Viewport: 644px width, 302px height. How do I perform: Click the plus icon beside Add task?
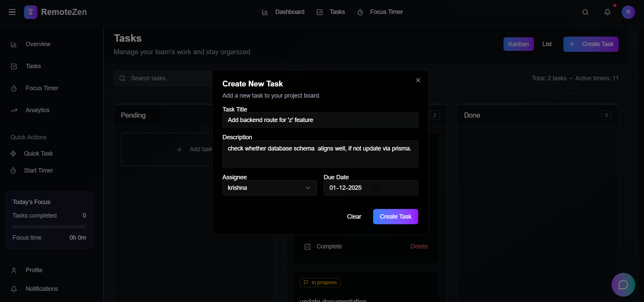(x=179, y=149)
